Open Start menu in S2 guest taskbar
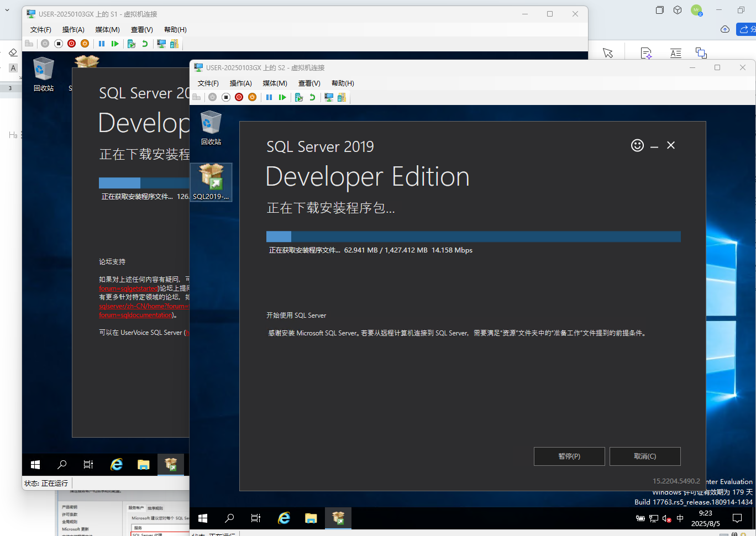 tap(203, 518)
